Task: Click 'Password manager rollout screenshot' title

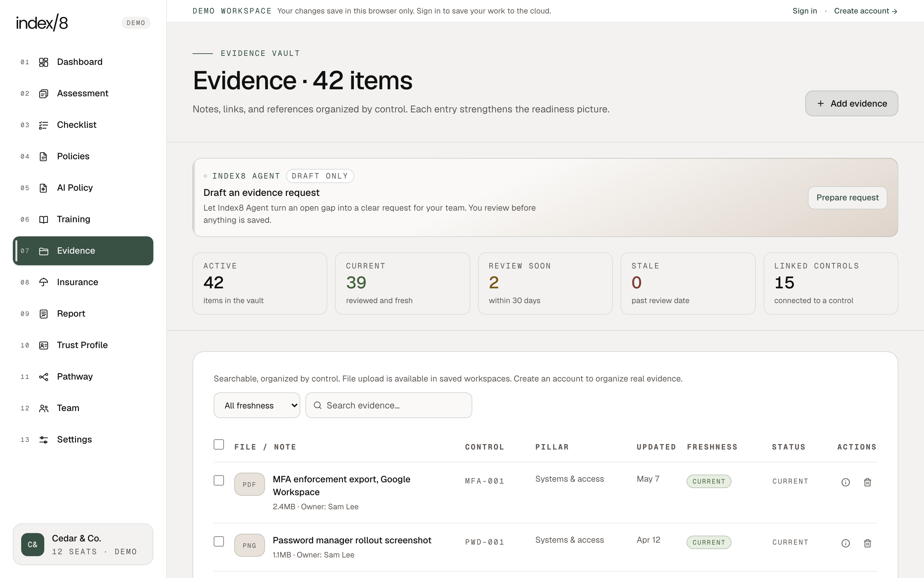Action: 352,540
